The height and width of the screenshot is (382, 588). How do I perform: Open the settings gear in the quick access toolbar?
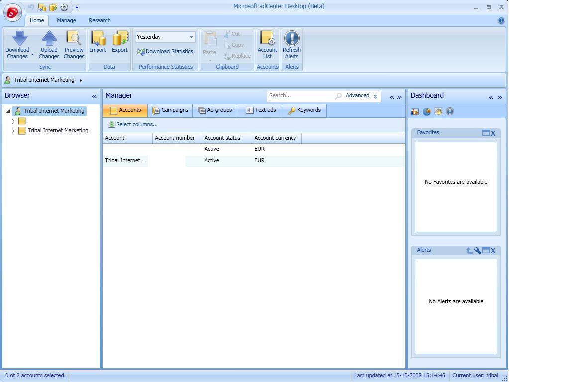coord(64,7)
